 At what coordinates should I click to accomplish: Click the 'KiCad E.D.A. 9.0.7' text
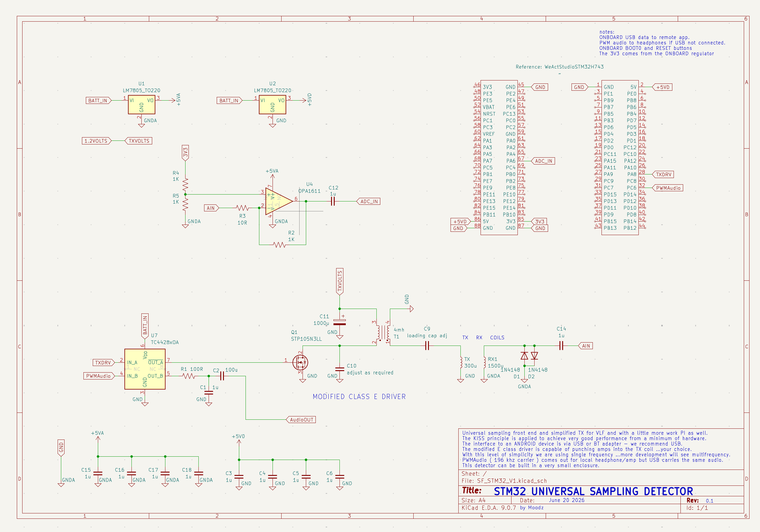pos(489,507)
